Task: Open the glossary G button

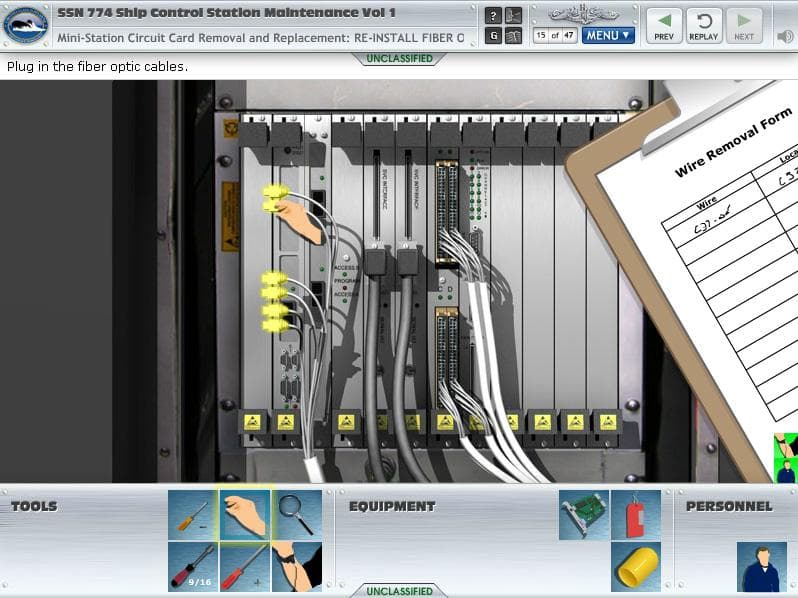Action: click(x=493, y=36)
